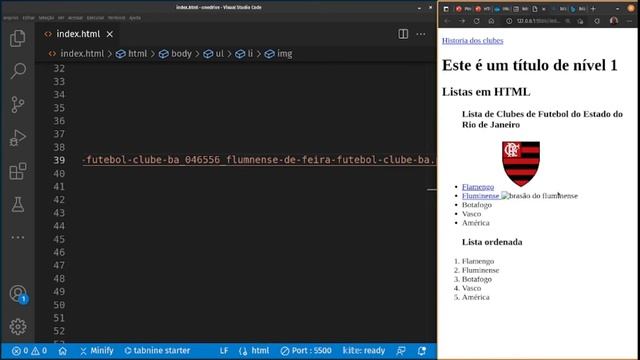This screenshot has width=640, height=360.
Task: Open the Manage gear menu
Action: click(x=18, y=327)
